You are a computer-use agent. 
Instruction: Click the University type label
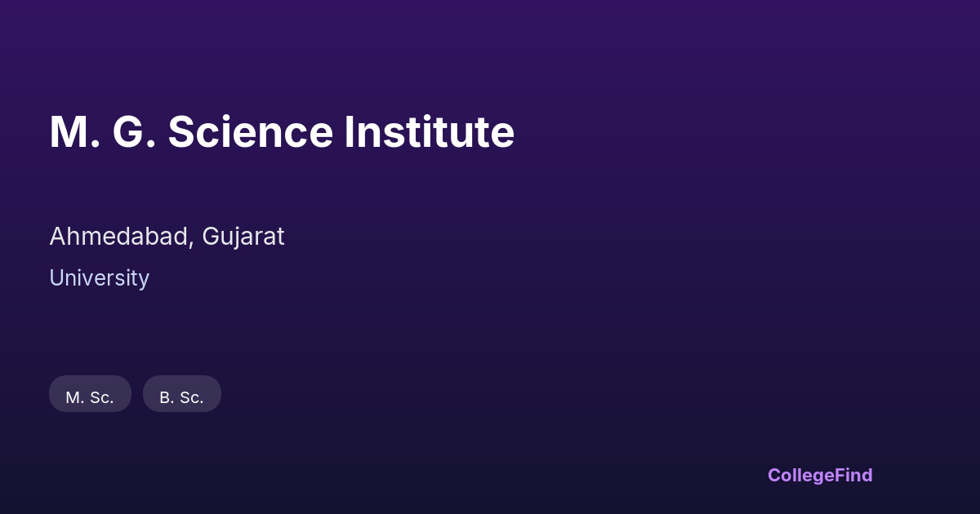(99, 278)
